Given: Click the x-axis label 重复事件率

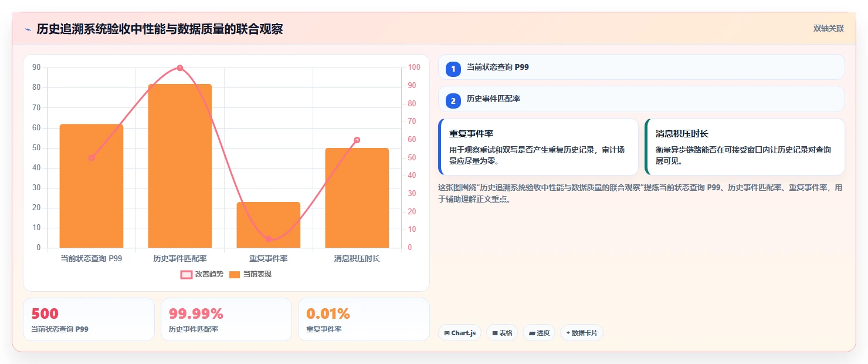Looking at the screenshot, I should 269,258.
